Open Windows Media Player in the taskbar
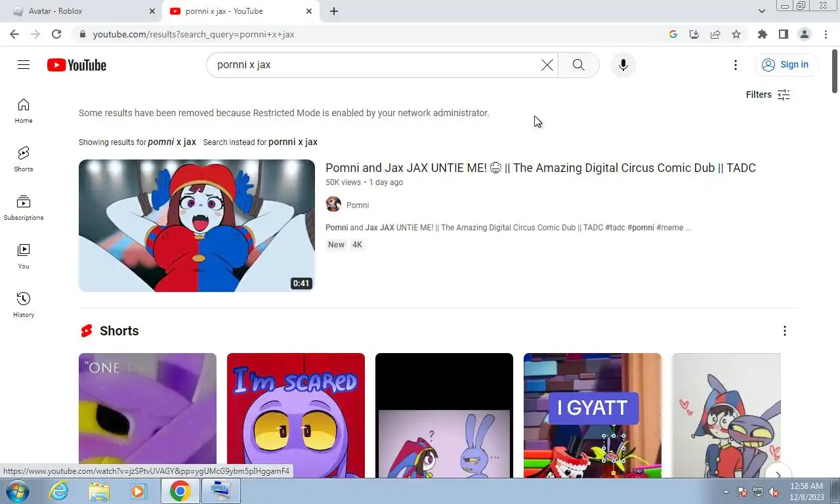 tap(138, 491)
